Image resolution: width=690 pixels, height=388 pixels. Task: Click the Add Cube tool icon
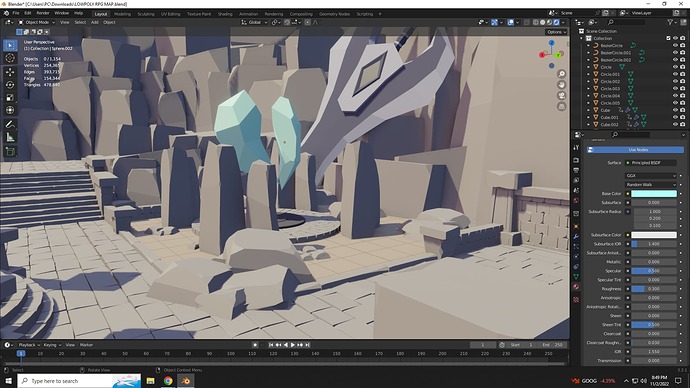pos(10,152)
